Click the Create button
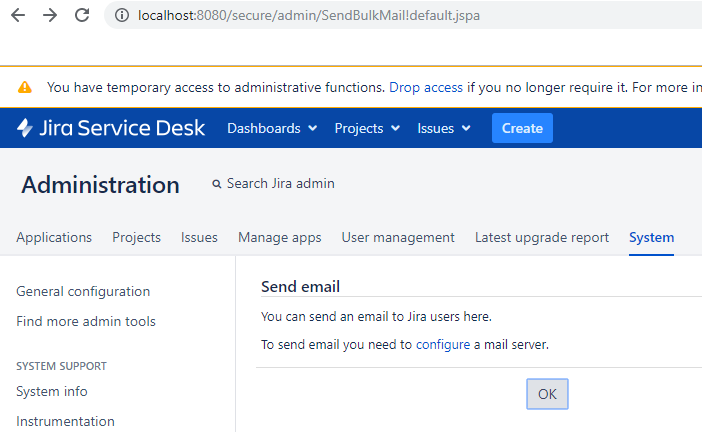The image size is (702, 432). [522, 128]
